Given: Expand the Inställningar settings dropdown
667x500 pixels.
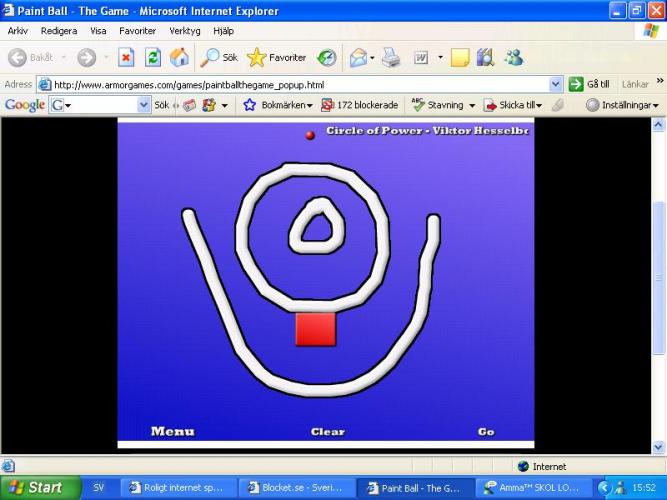Looking at the screenshot, I should pyautogui.click(x=622, y=105).
